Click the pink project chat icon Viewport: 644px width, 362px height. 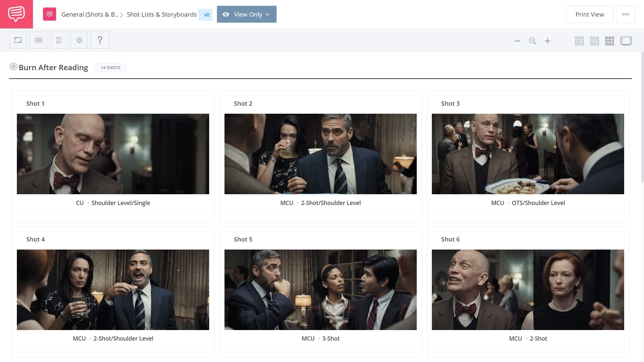pyautogui.click(x=49, y=14)
